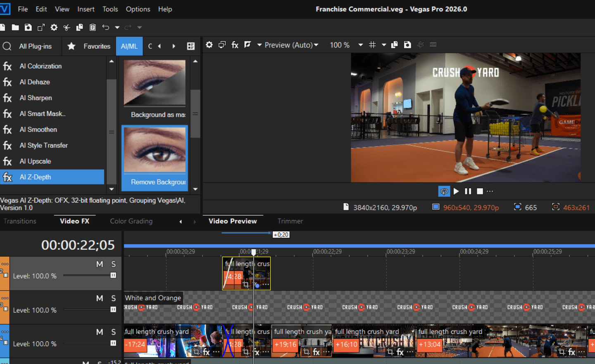Screen dimensions: 595x364
Task: Undo the last action
Action: click(x=106, y=28)
